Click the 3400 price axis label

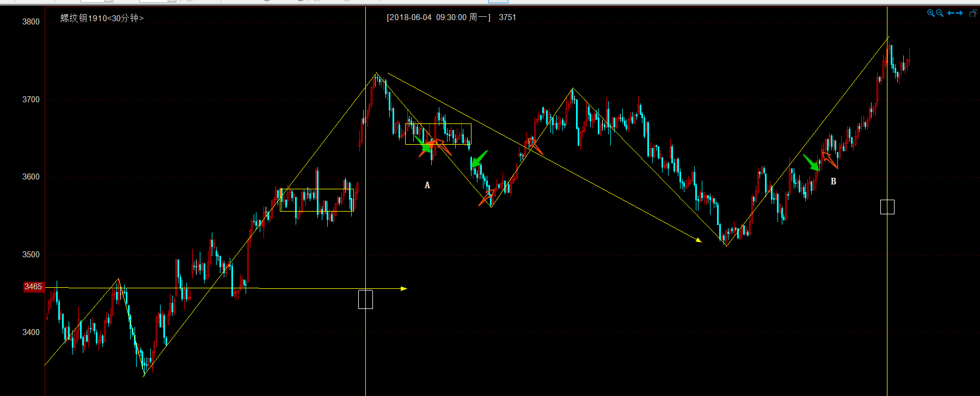[x=31, y=332]
